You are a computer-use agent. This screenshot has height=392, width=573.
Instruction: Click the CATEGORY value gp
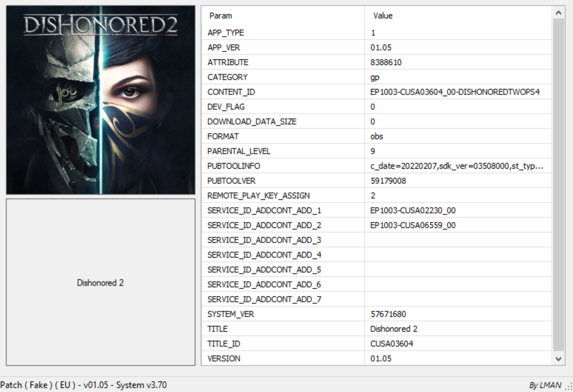(375, 78)
